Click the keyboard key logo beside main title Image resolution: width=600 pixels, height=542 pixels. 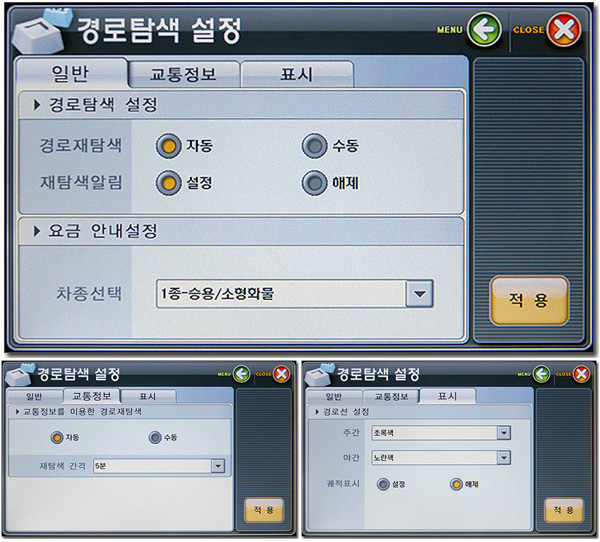(x=40, y=34)
